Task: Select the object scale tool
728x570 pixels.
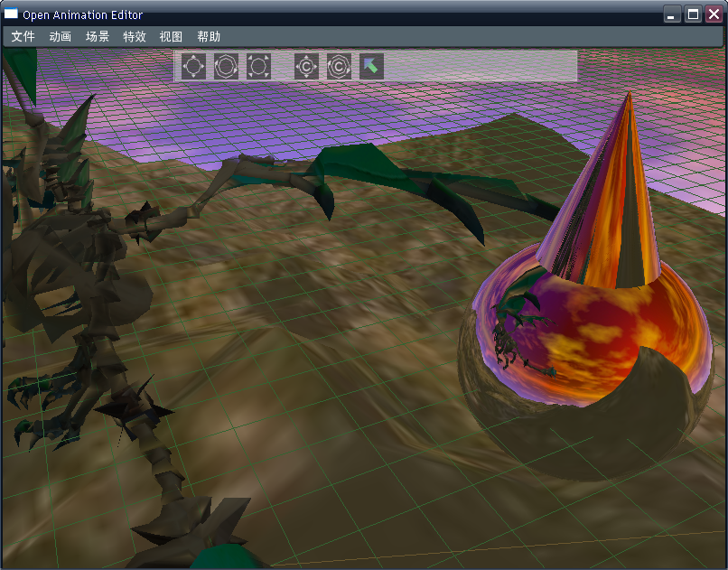Action: (x=258, y=66)
